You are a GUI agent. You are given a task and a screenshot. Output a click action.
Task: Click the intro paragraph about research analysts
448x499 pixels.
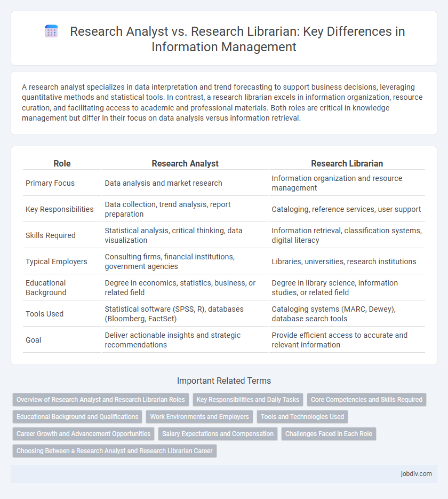pos(222,102)
